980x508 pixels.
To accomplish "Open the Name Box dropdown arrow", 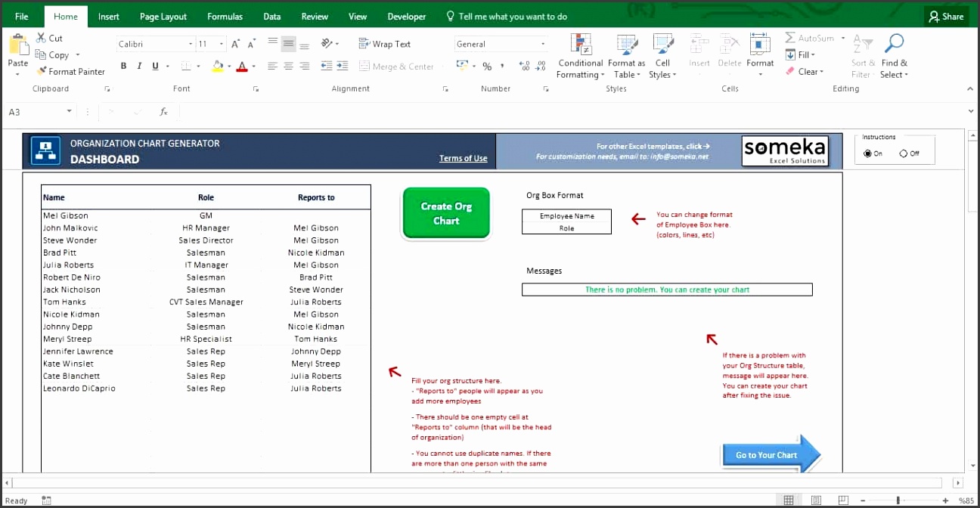I will pyautogui.click(x=69, y=112).
